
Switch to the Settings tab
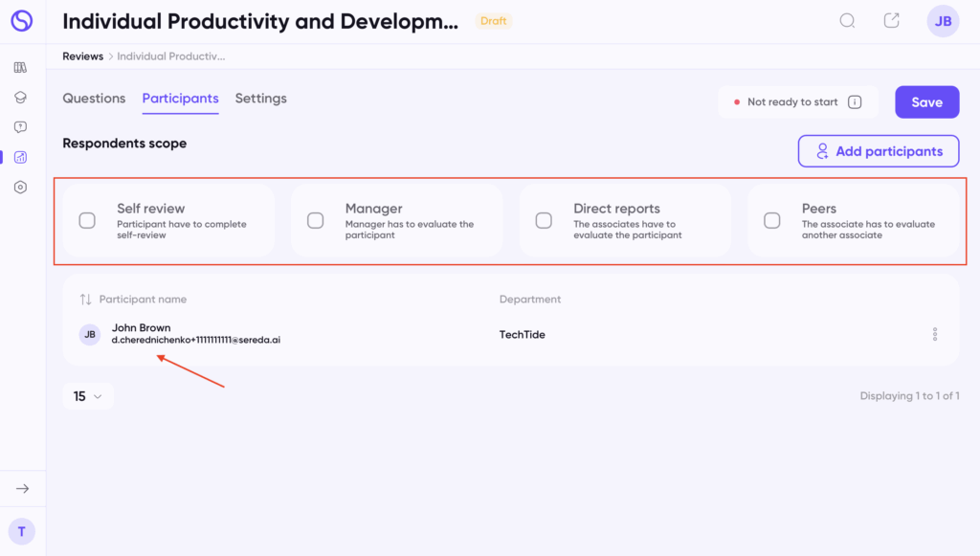(260, 99)
